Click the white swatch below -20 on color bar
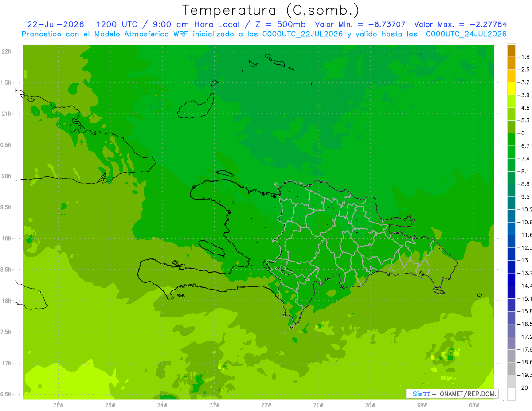532x411 pixels. point(511,394)
